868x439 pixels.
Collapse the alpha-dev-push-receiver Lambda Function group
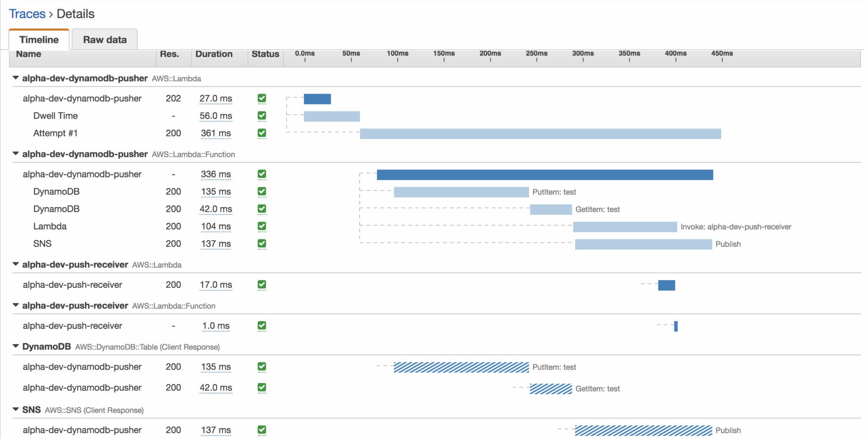(x=15, y=306)
